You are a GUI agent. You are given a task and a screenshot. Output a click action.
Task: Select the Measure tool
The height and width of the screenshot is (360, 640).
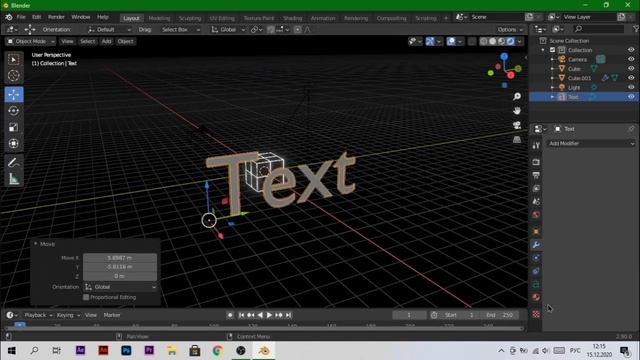13,179
